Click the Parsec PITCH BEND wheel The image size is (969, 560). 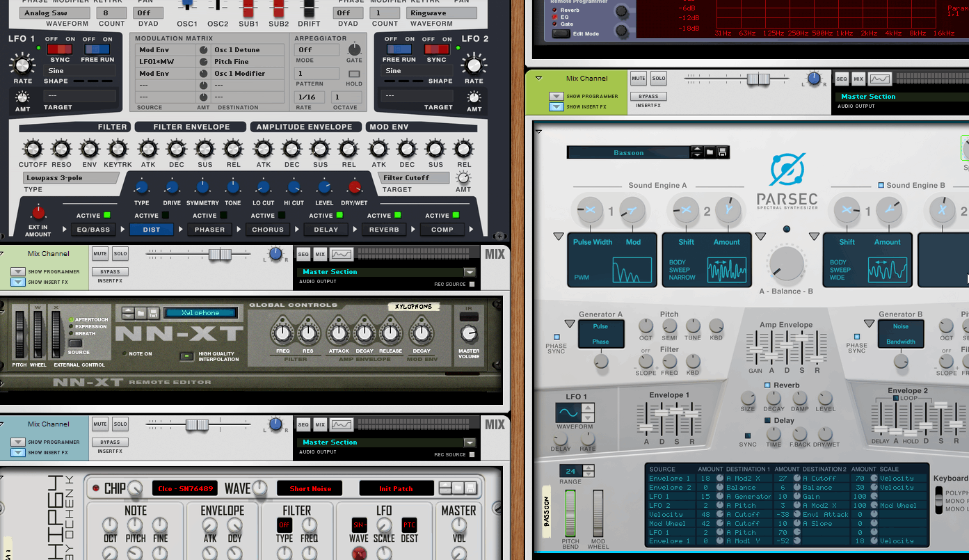click(x=570, y=513)
